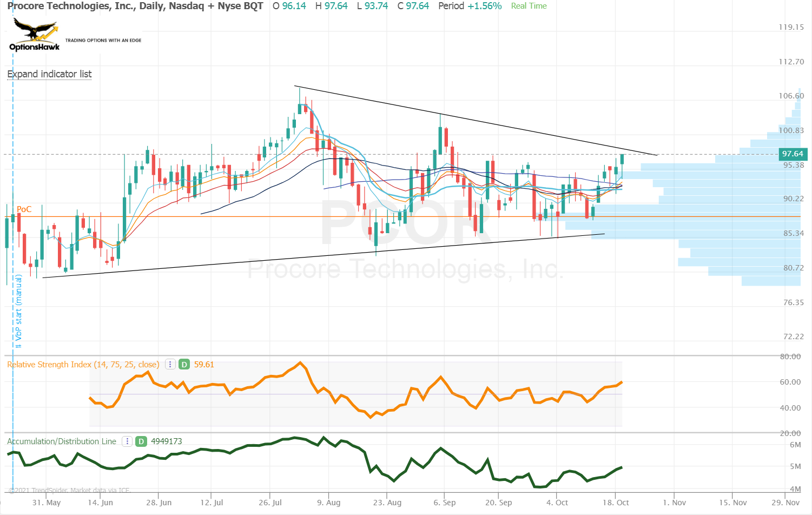Click the 85.34 price axis label
Image resolution: width=812 pixels, height=515 pixels.
(794, 233)
